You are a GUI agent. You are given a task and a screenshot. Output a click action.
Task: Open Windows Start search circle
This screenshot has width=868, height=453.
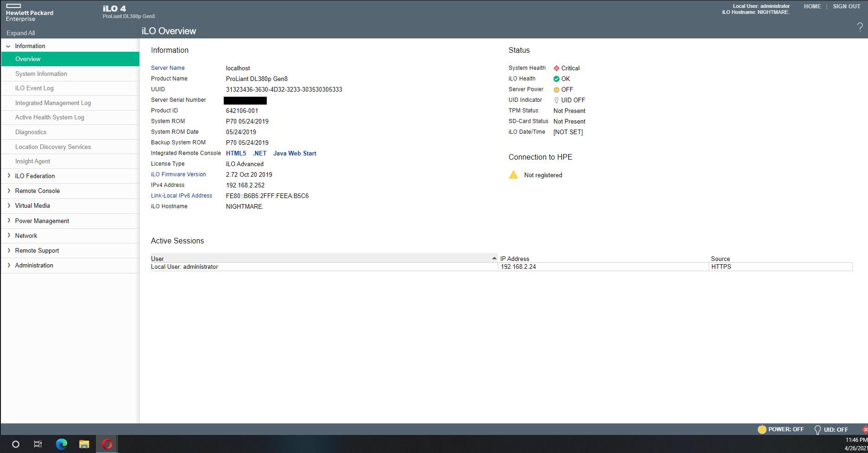(x=16, y=444)
